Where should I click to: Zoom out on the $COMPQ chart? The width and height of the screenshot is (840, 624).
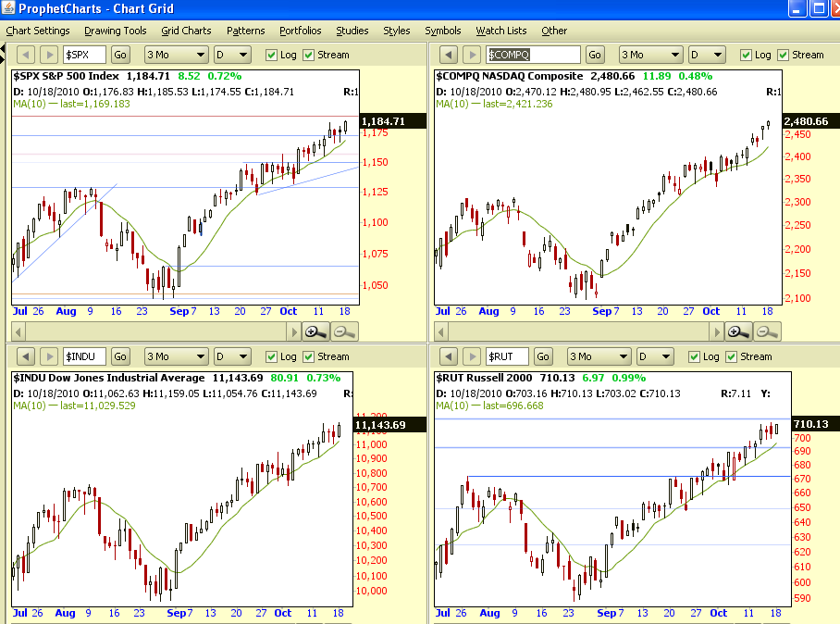767,332
